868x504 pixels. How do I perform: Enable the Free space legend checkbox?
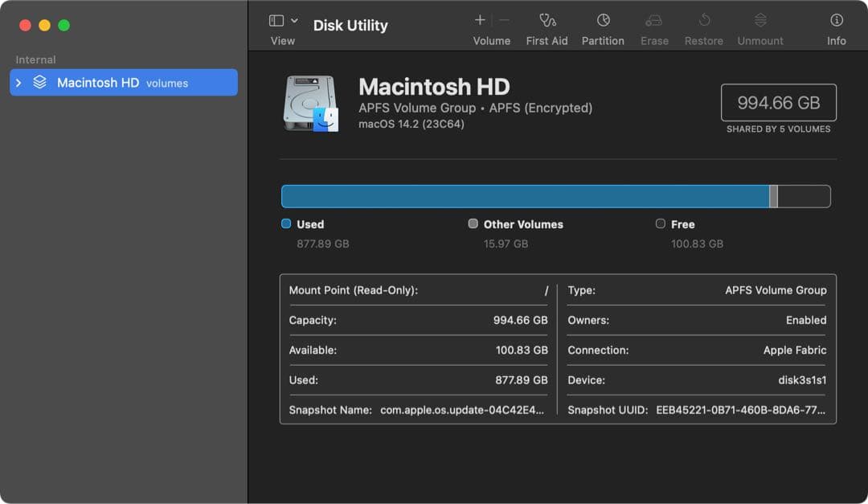point(660,224)
